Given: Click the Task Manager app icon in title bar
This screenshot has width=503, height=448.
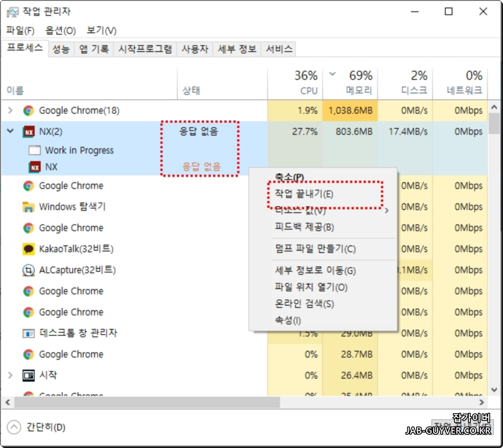Looking at the screenshot, I should pos(12,11).
